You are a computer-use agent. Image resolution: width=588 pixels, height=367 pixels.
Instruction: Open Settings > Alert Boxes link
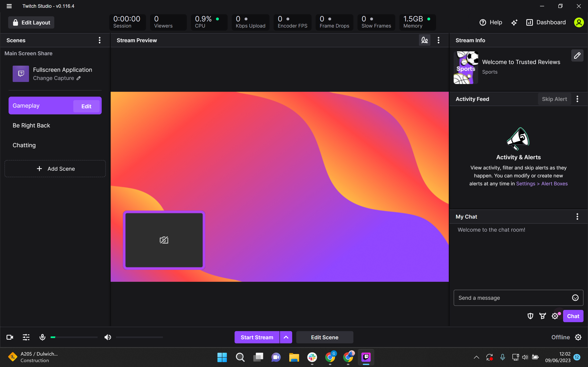coord(542,183)
